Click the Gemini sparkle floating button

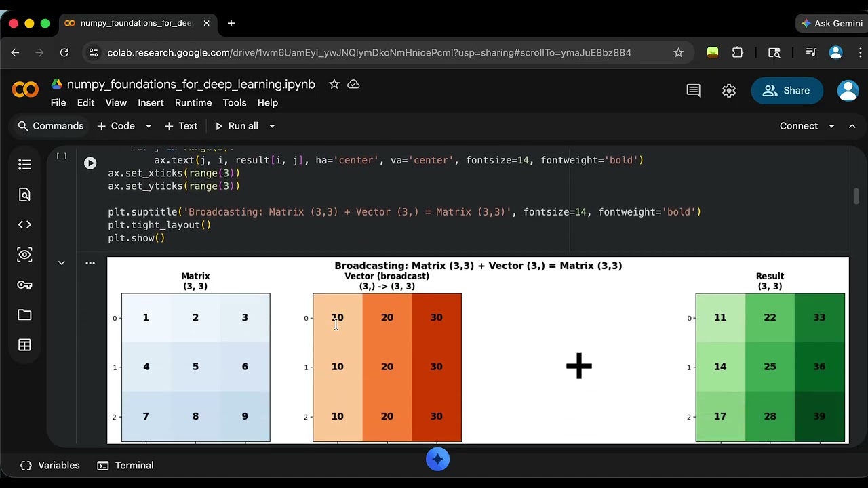click(437, 460)
